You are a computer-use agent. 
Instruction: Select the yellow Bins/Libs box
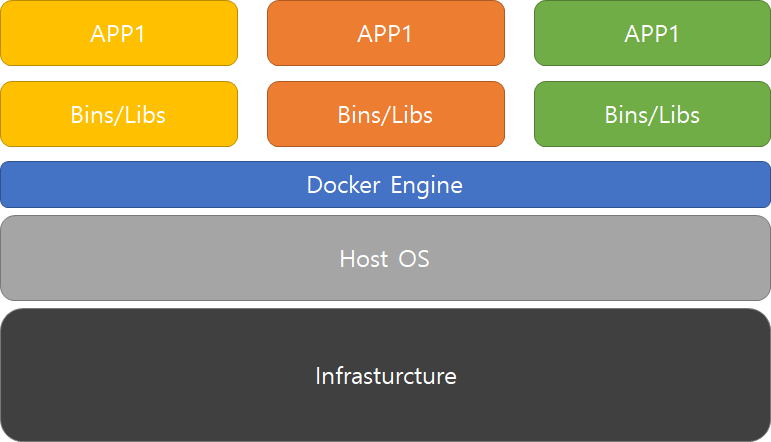[x=119, y=114]
